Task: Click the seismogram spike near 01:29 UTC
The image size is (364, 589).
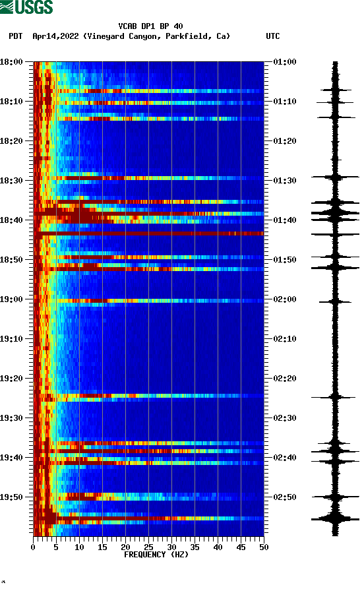Action: 335,177
